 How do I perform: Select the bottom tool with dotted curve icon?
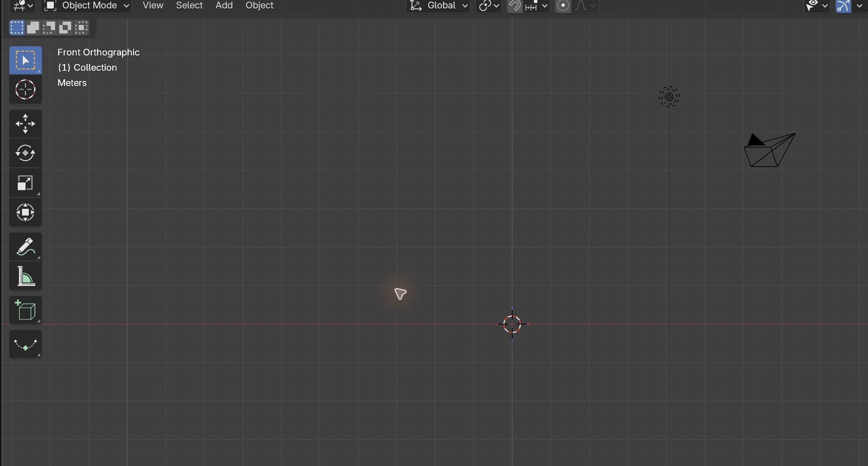coord(25,344)
